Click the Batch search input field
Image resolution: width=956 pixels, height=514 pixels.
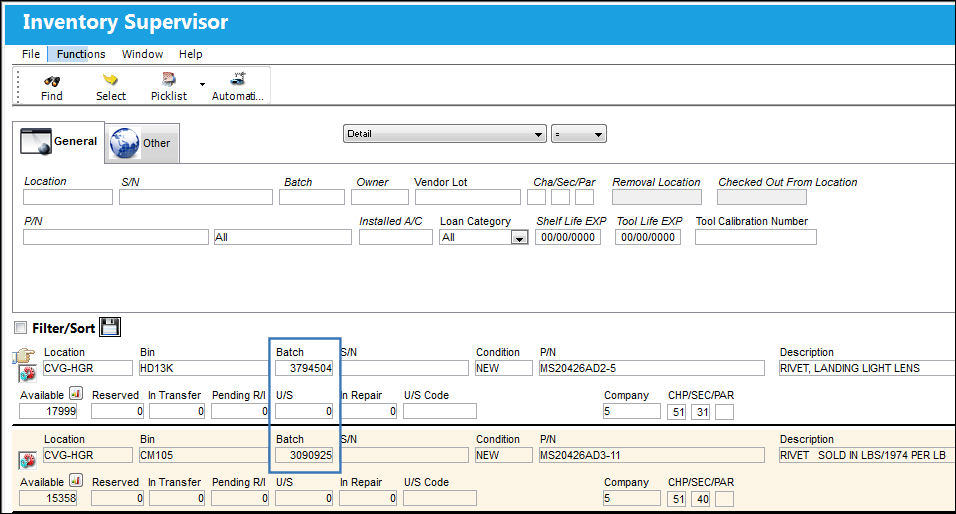point(312,197)
